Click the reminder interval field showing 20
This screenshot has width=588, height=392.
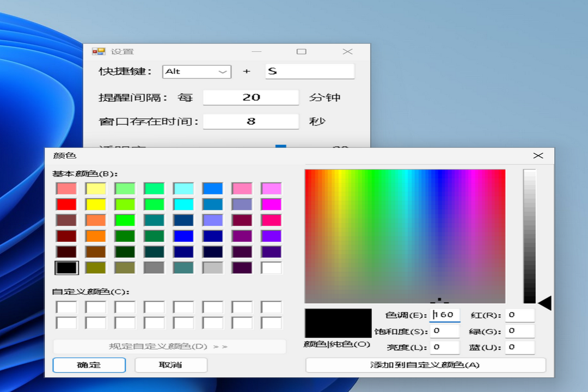(250, 97)
